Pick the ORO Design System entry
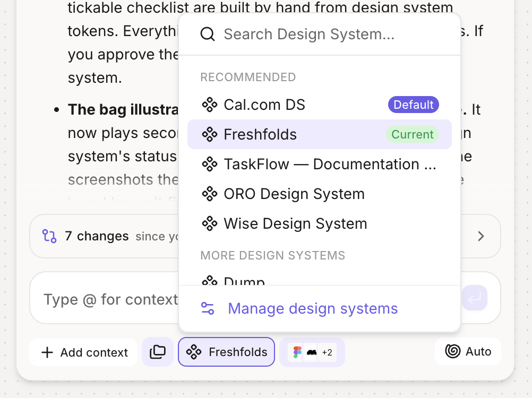The image size is (532, 398). click(x=320, y=194)
